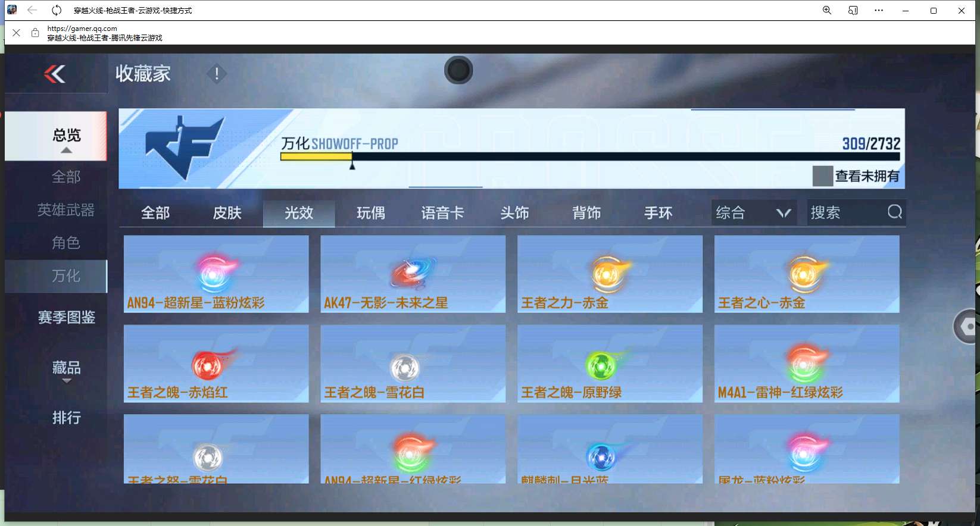Click the red double-arrow back icon
980x526 pixels.
55,74
